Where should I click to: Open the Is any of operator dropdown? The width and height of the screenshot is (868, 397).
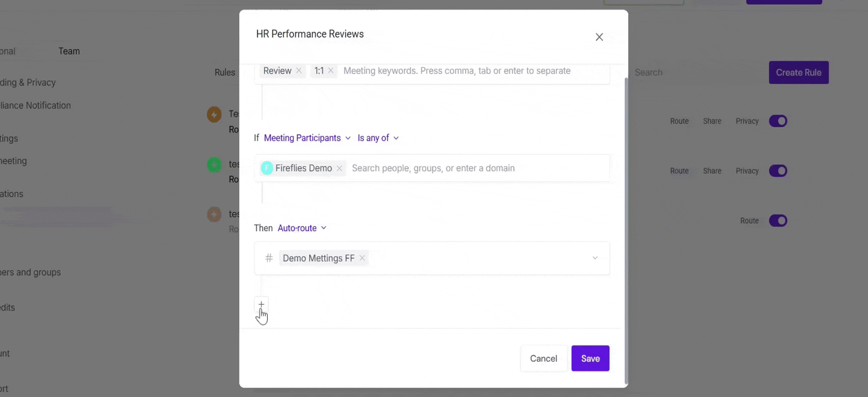(x=378, y=138)
